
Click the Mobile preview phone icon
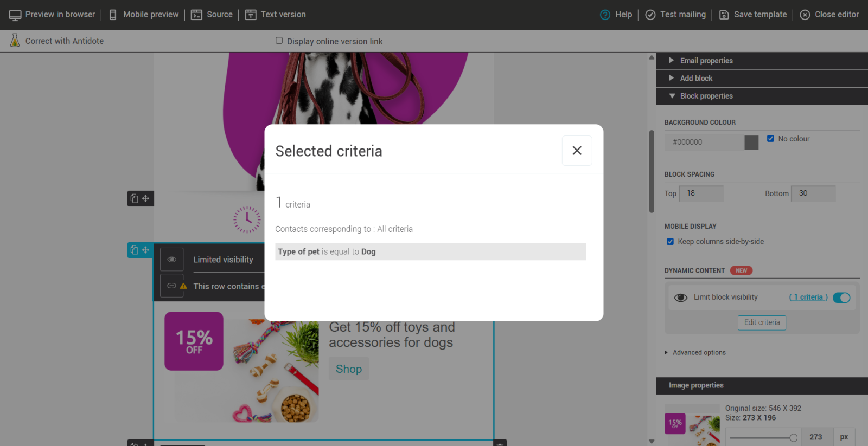tap(113, 15)
